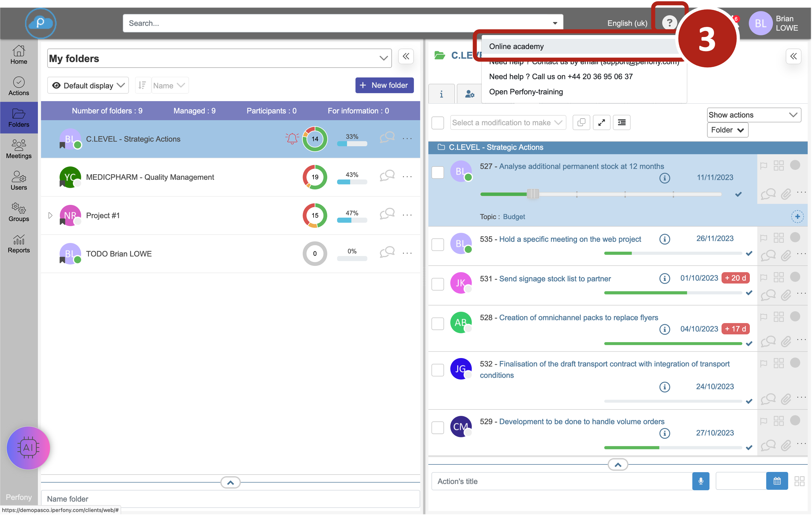Choose Open Perfony-training from help menu

(526, 92)
